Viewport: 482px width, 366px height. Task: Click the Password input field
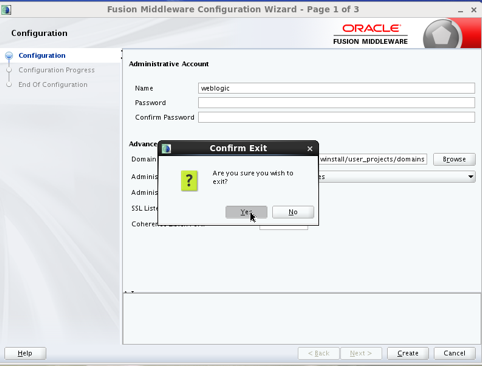click(x=336, y=103)
